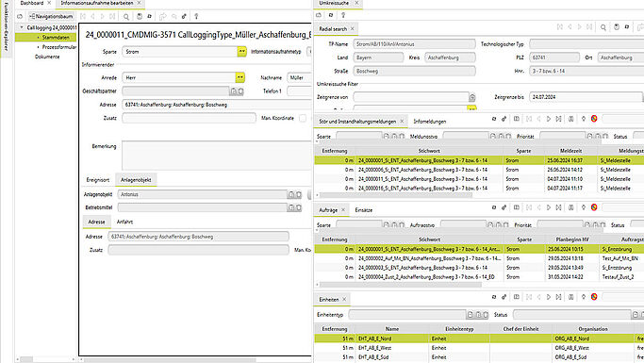Refresh the Einheiten list
Viewport: 644px width, 363px height.
494,297
